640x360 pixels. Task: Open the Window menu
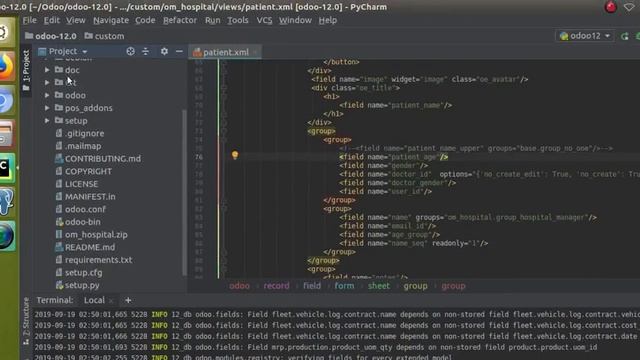(x=295, y=20)
